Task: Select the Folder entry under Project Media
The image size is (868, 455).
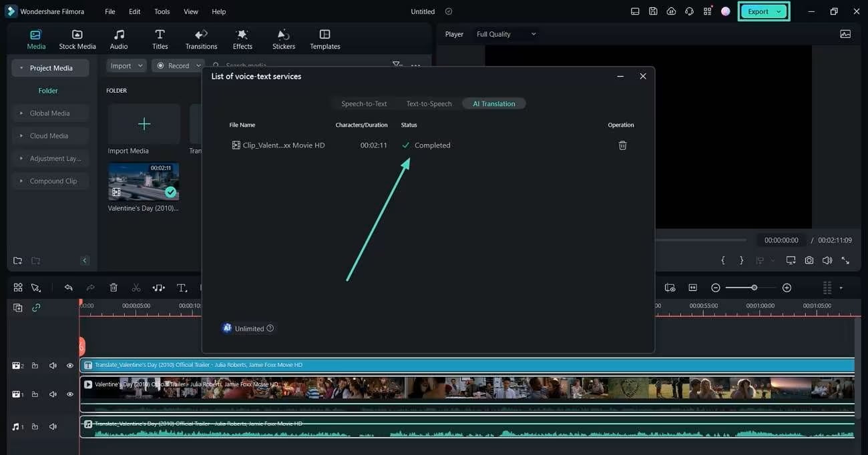Action: (x=48, y=91)
